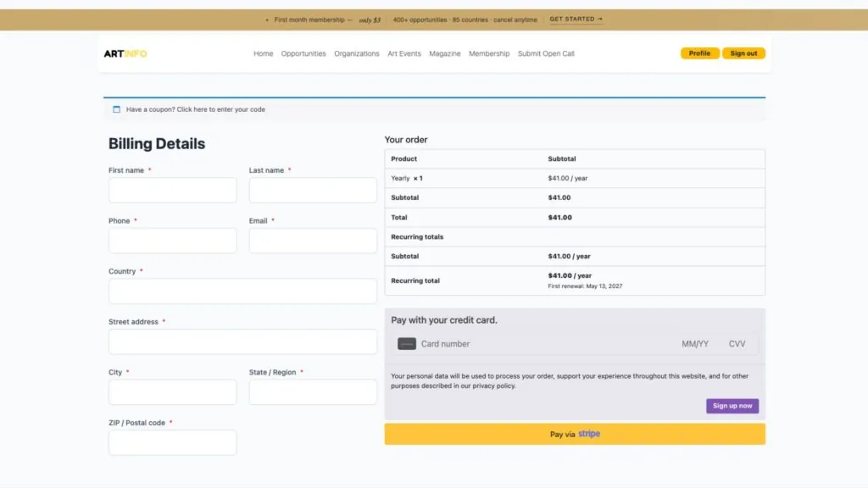
Task: Click the Sign up now button
Action: pos(732,406)
